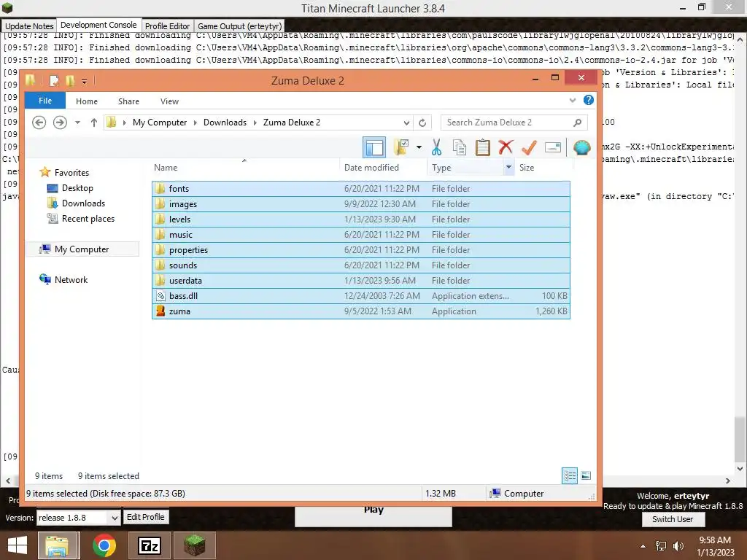Go back with the Back arrow

tap(39, 122)
